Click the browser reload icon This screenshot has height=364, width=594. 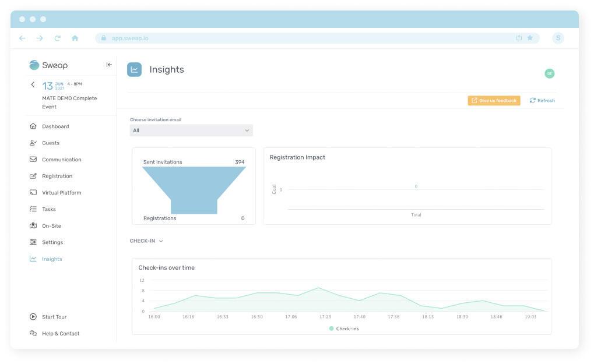click(x=57, y=38)
